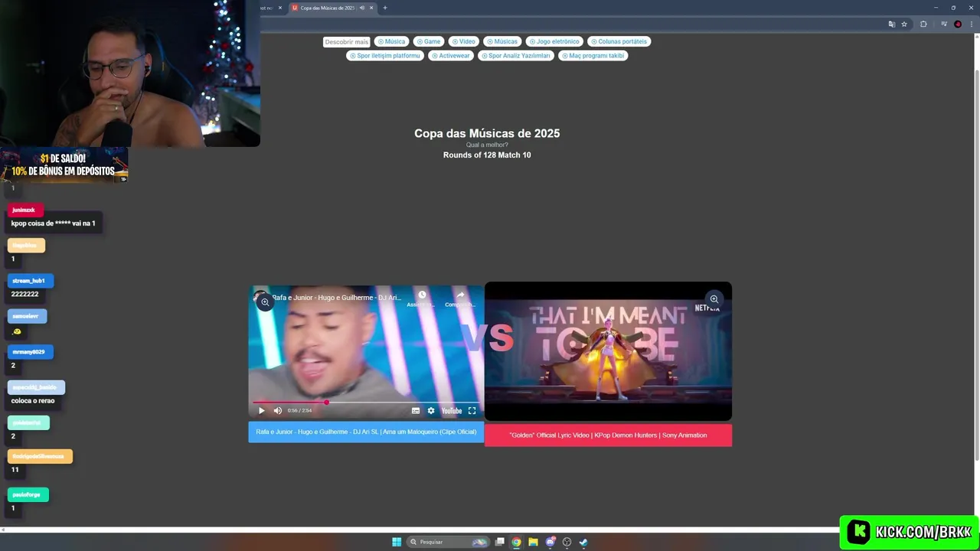
Task: Zoom into Golden video with magnifier icon
Action: pos(714,299)
